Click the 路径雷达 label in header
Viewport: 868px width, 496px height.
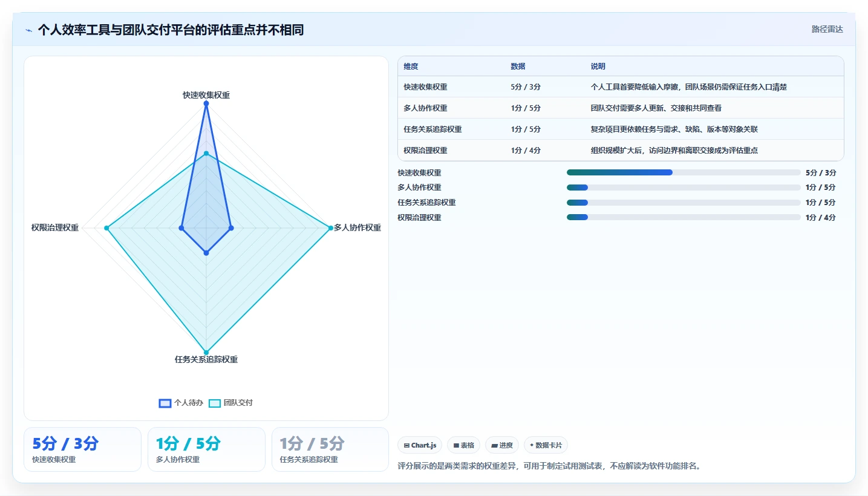point(827,29)
